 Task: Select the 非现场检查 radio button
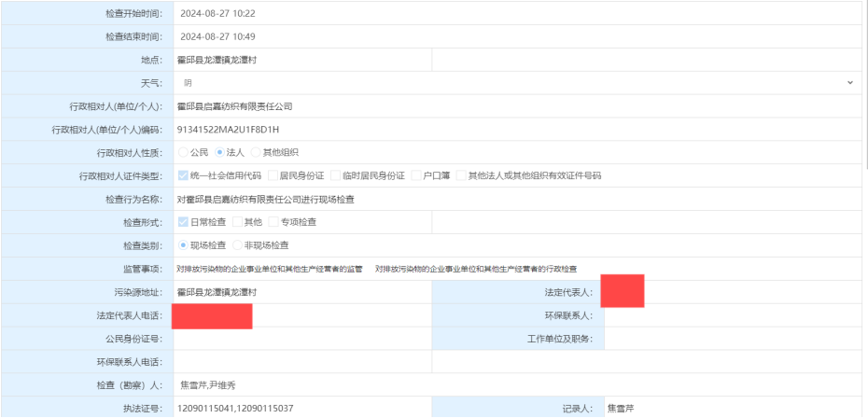[237, 245]
